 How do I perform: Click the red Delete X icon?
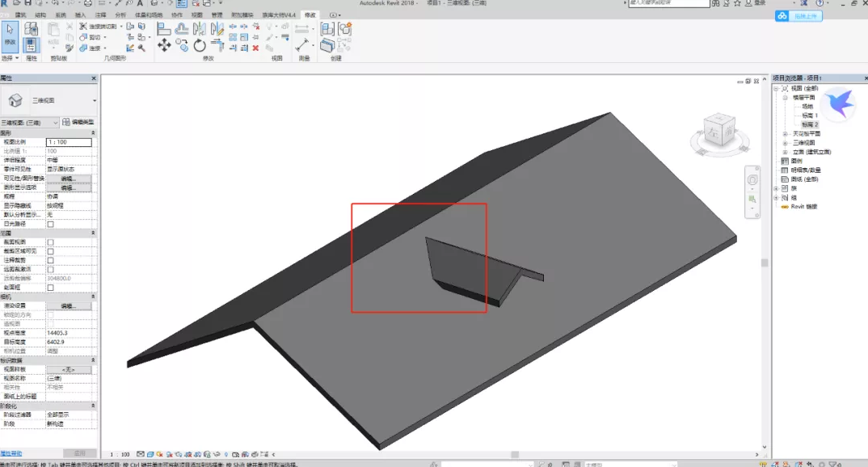[256, 48]
